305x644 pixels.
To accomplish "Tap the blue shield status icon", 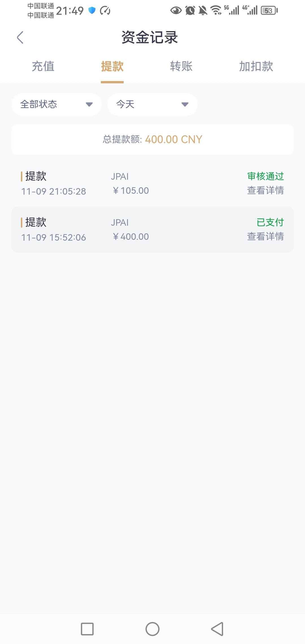I will click(92, 11).
